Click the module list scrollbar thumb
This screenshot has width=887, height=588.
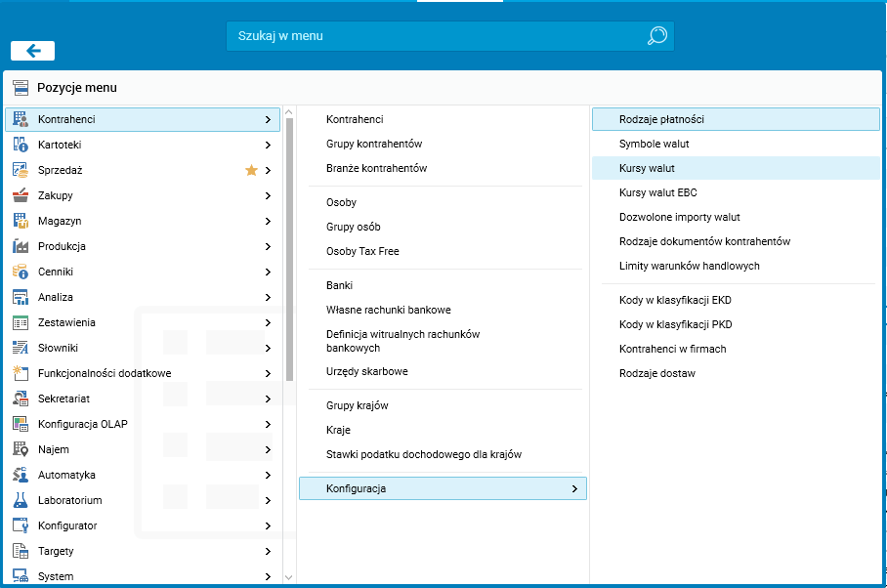pos(289,249)
